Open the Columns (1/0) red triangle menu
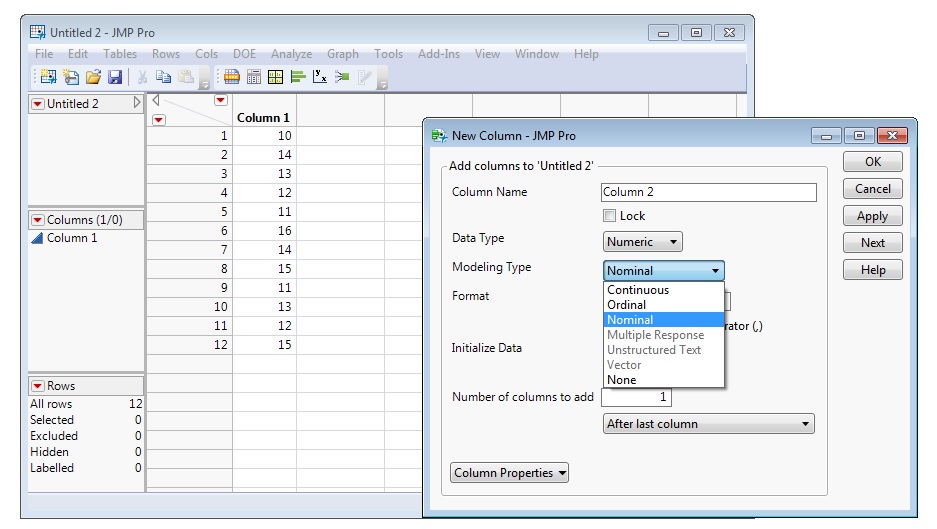937x529 pixels. pyautogui.click(x=38, y=220)
